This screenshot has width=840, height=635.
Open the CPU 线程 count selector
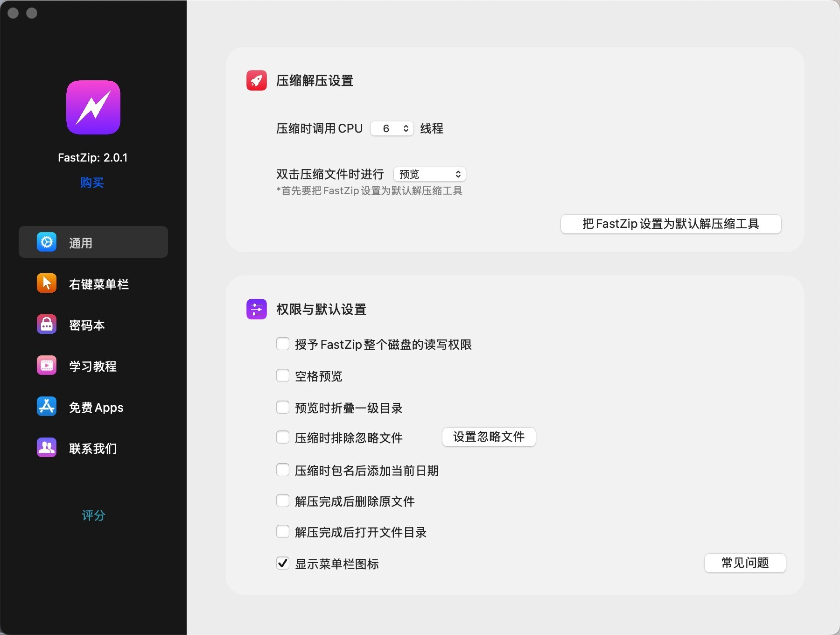tap(392, 128)
